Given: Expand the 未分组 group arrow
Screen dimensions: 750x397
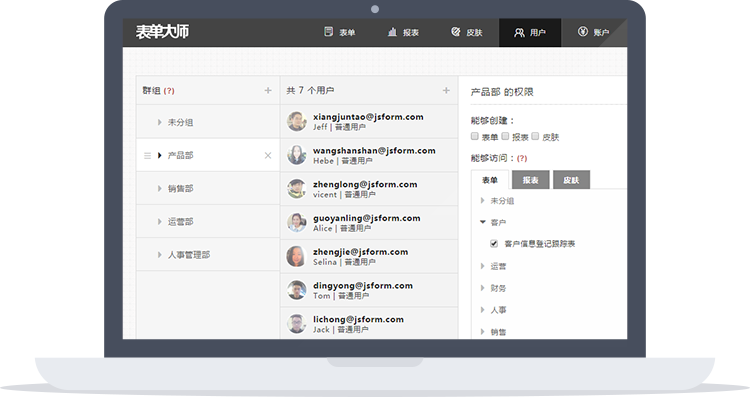Looking at the screenshot, I should click(x=159, y=122).
